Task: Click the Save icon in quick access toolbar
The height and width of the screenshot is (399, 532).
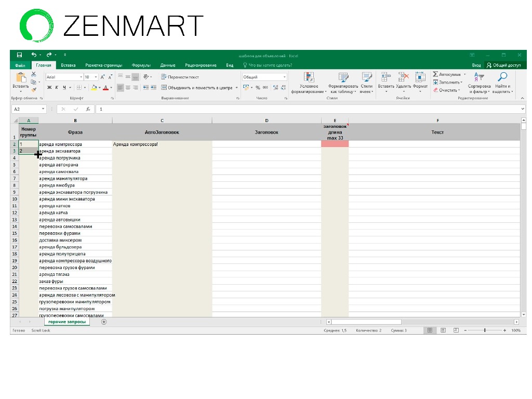Action: (19, 55)
